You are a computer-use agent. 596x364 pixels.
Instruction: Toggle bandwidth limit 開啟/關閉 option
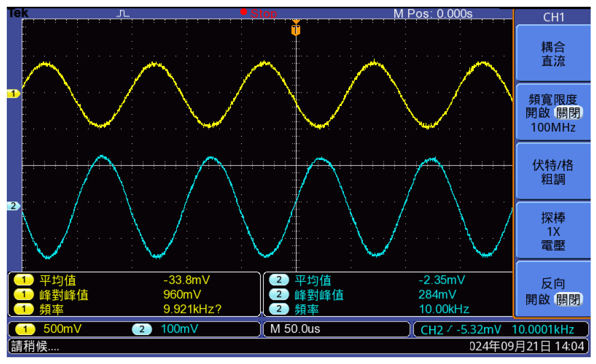[553, 112]
